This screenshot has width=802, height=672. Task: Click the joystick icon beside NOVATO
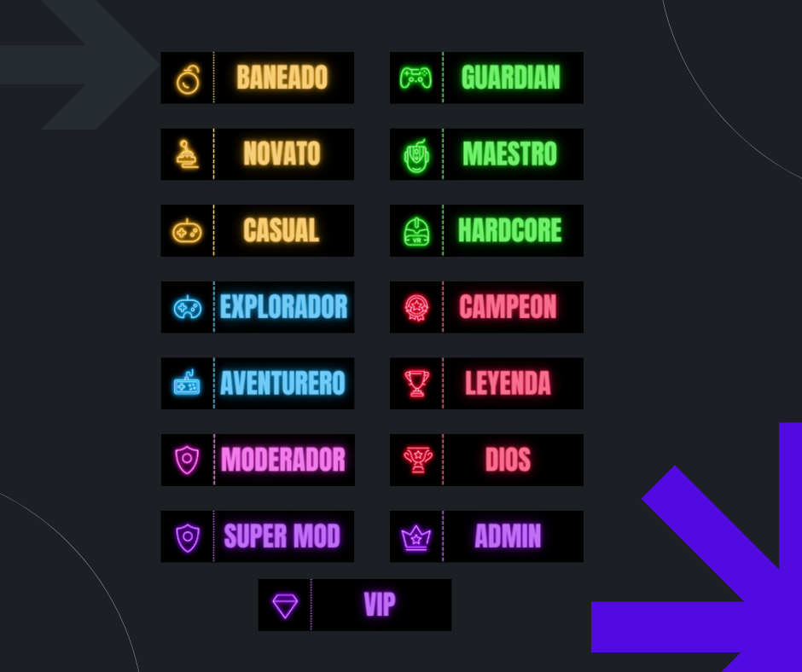click(x=187, y=154)
